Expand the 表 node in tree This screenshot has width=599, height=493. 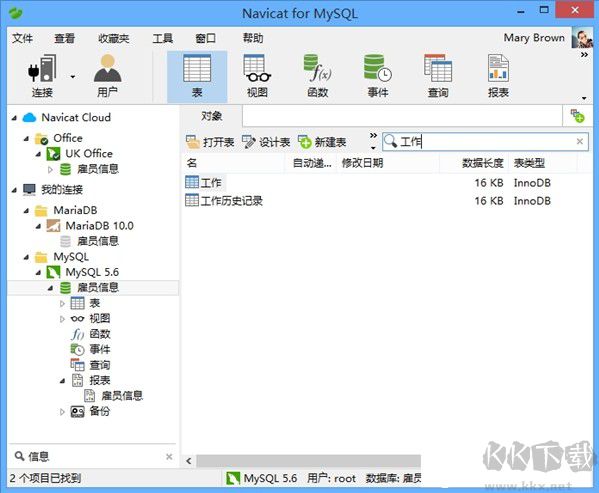(x=62, y=304)
